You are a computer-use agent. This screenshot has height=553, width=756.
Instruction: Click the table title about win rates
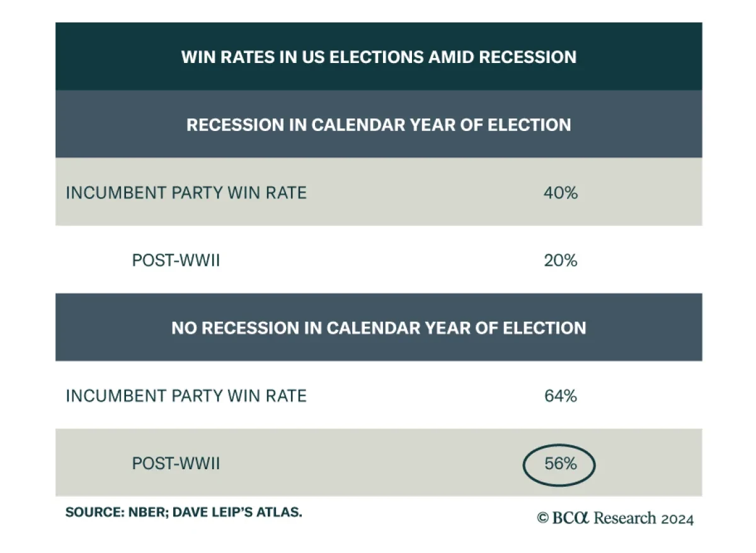[379, 57]
